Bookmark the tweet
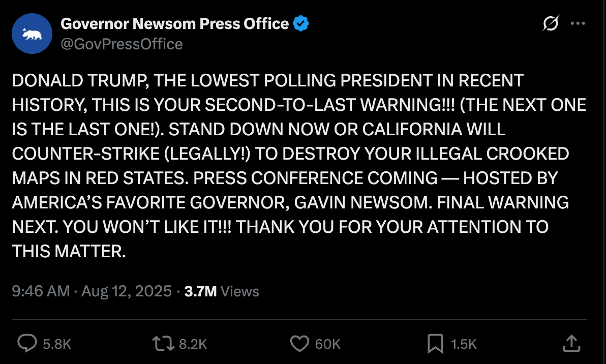 tap(436, 344)
